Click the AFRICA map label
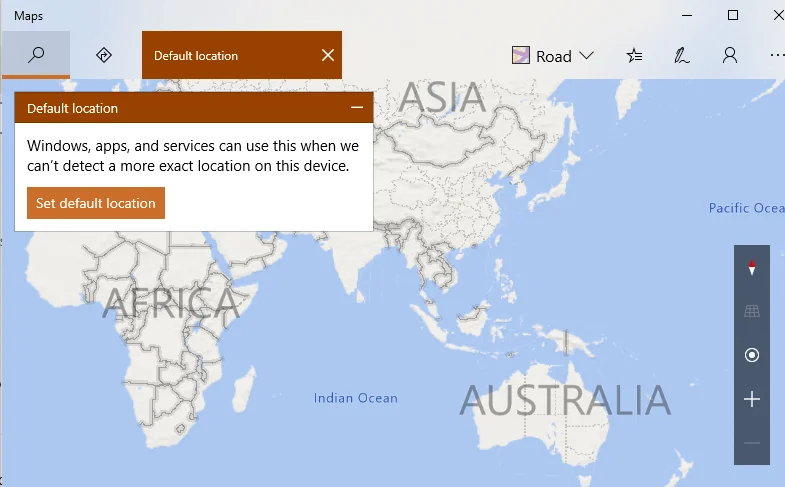This screenshot has height=487, width=785. (x=171, y=303)
